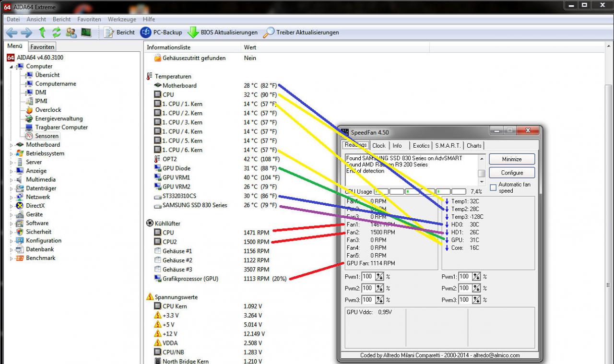614x364 pixels.
Task: Click the green Up arrow toolbar icon
Action: pos(42,32)
